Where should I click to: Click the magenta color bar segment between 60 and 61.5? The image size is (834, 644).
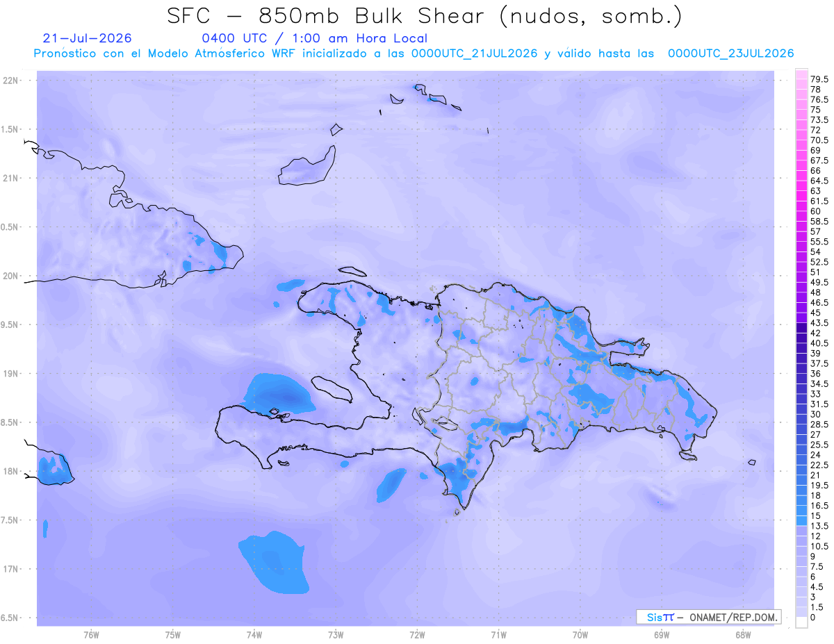pyautogui.click(x=801, y=206)
